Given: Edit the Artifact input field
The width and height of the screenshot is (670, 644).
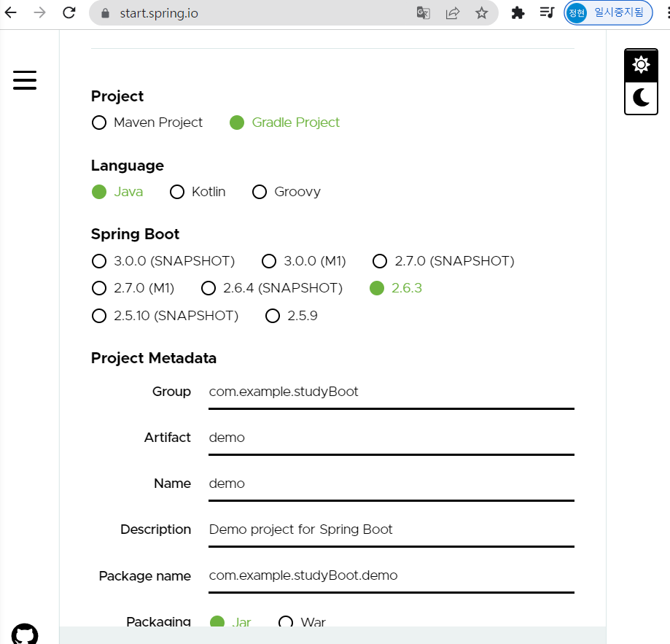Looking at the screenshot, I should click(x=391, y=438).
